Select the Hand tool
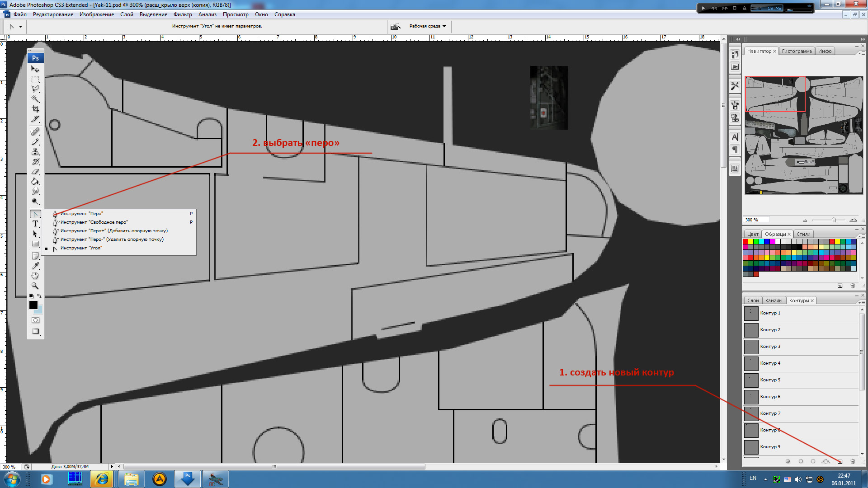The height and width of the screenshot is (488, 868). click(35, 276)
